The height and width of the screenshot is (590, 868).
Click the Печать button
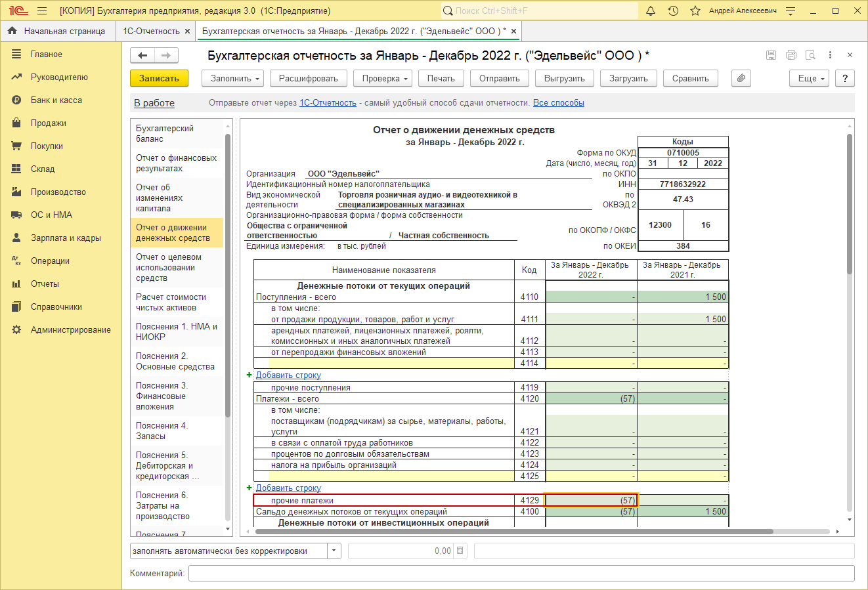pyautogui.click(x=441, y=78)
